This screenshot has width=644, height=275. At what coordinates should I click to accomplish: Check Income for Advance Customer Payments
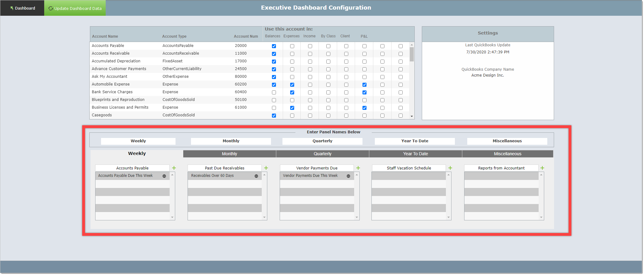click(x=310, y=69)
